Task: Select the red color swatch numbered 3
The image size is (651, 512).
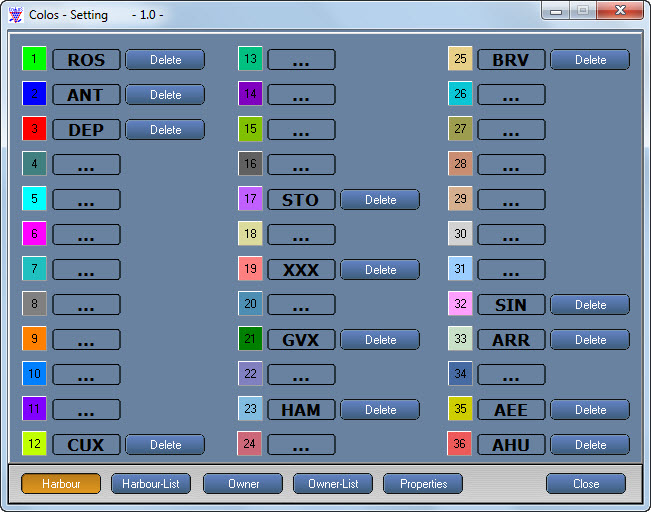Action: tap(35, 129)
